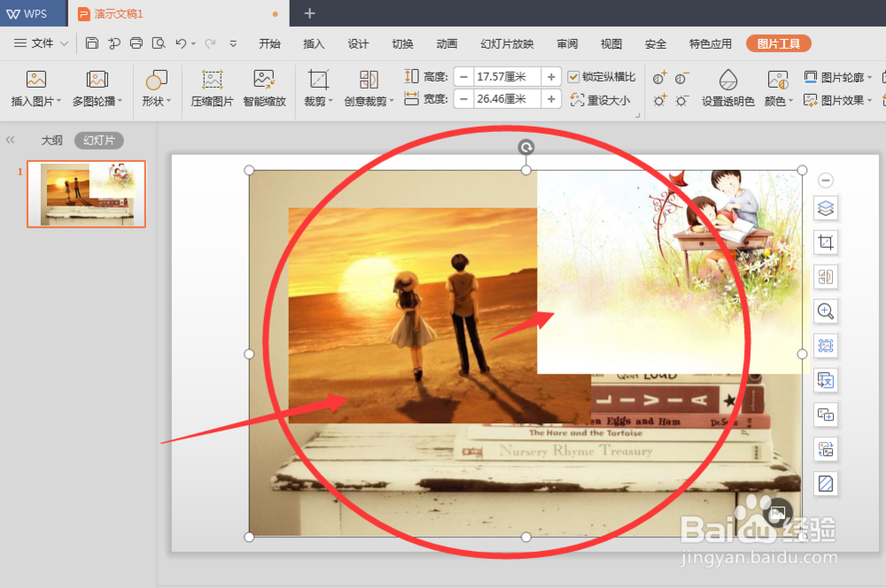Click minus button for height

click(464, 77)
